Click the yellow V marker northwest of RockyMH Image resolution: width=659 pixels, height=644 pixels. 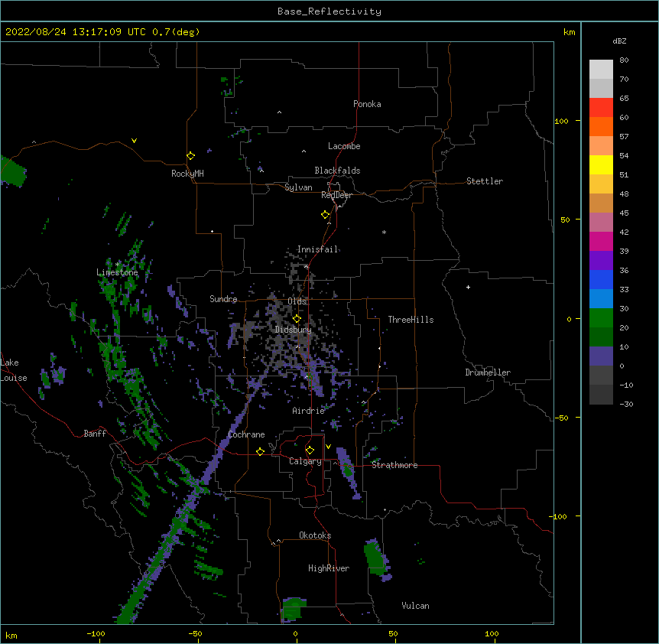134,141
